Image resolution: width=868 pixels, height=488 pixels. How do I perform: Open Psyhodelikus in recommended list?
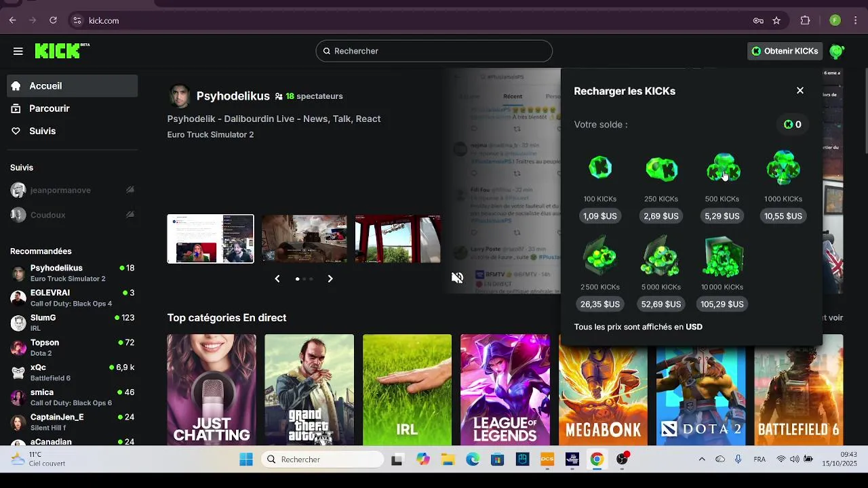point(73,273)
